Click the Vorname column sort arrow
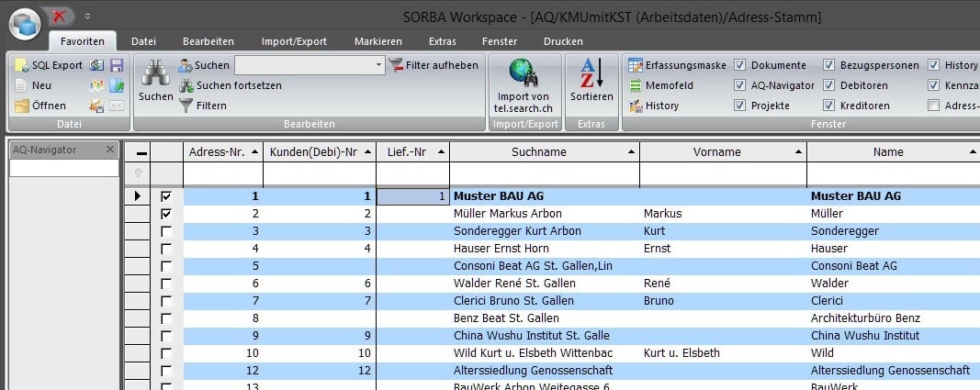The height and width of the screenshot is (390, 980). point(799,151)
